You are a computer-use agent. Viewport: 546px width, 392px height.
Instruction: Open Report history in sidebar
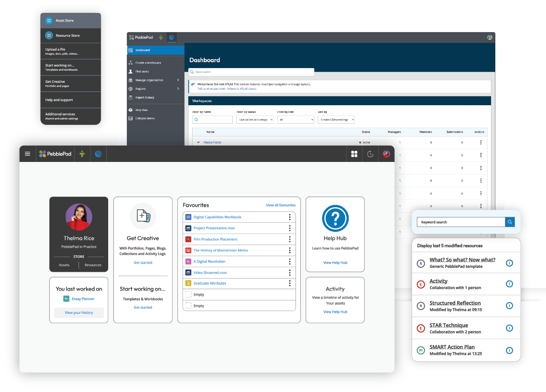click(x=145, y=97)
